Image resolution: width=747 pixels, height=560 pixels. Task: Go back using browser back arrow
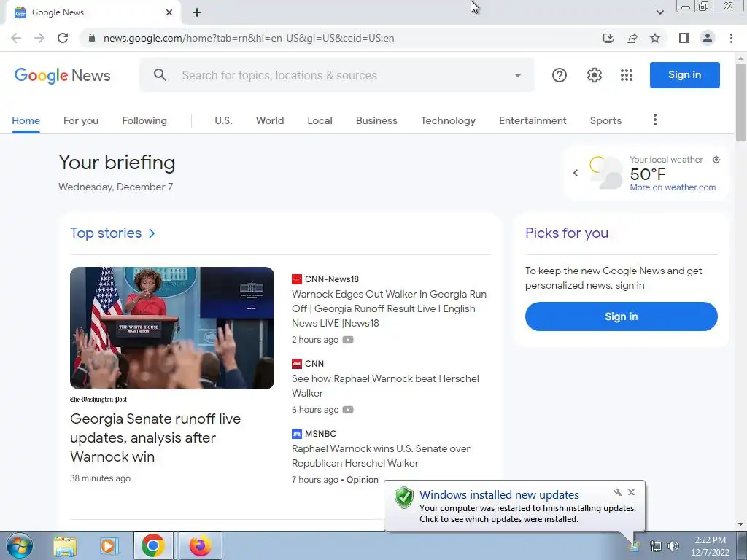coord(16,38)
